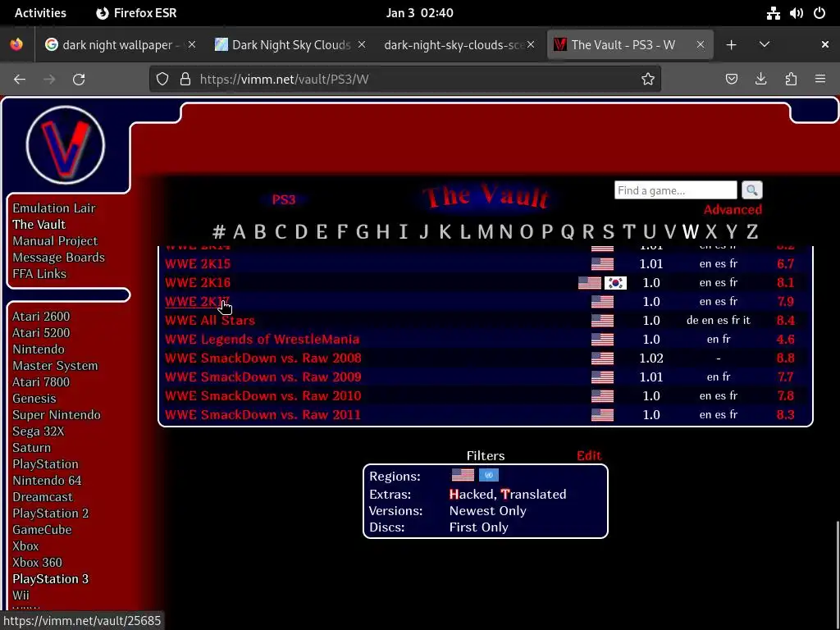Switch to Dark Night Sky Clouds tab
The image size is (840, 630).
(x=290, y=45)
